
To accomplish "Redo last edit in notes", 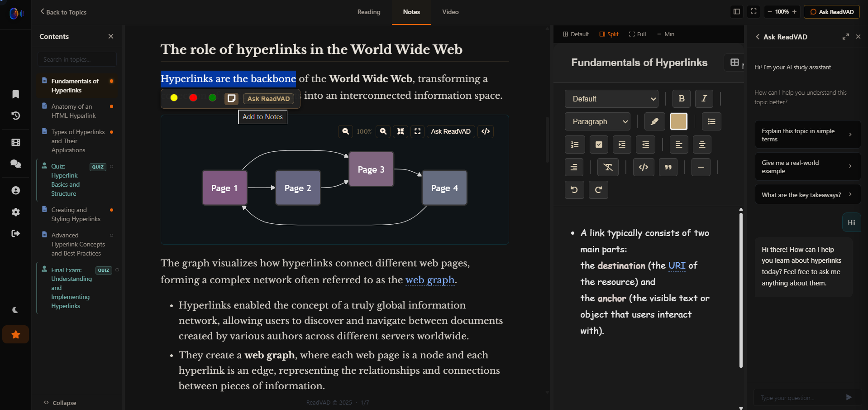I will click(x=598, y=190).
